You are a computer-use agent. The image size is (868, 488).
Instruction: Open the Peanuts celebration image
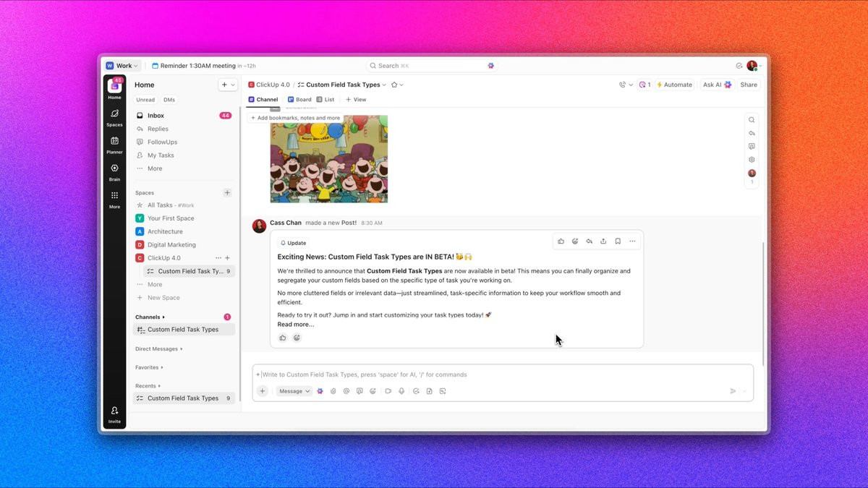[x=329, y=159]
